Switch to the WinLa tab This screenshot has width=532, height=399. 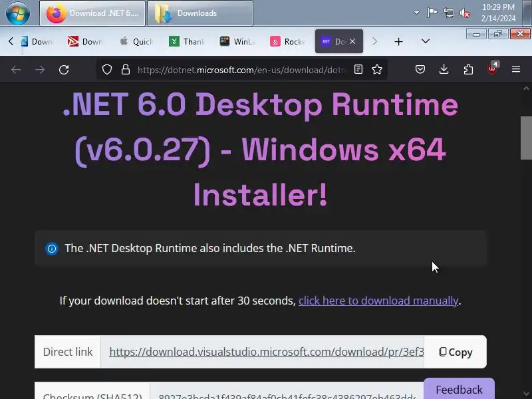(x=237, y=41)
